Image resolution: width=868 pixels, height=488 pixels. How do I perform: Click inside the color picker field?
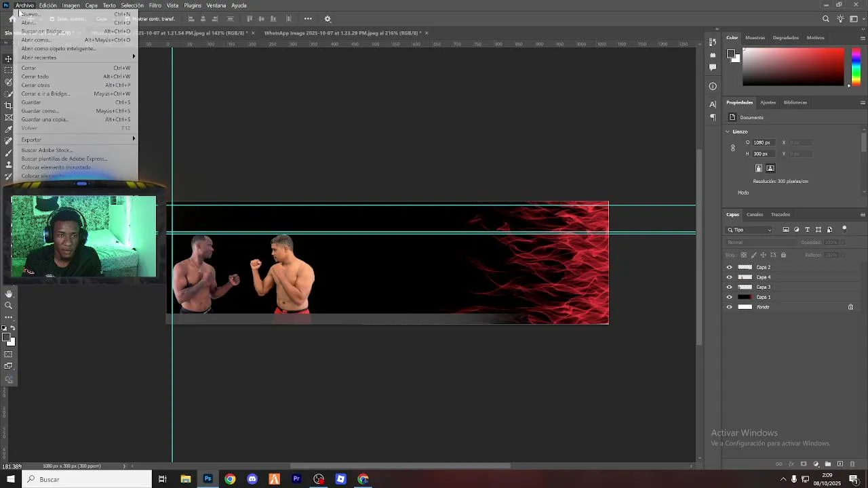tap(793, 66)
